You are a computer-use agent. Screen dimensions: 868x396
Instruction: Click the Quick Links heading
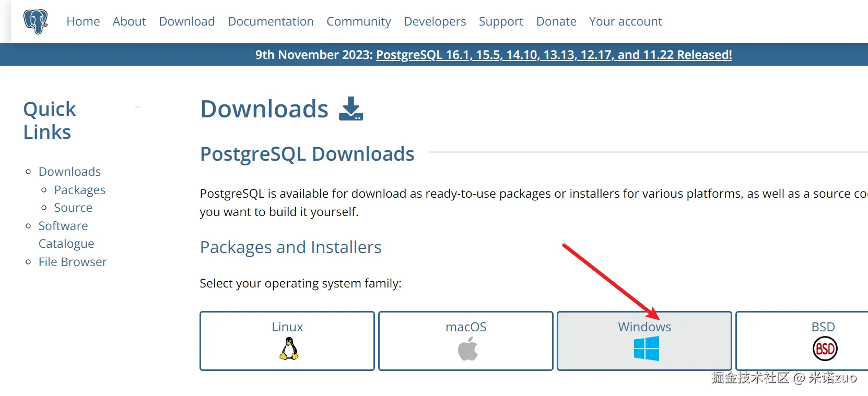[x=50, y=121]
